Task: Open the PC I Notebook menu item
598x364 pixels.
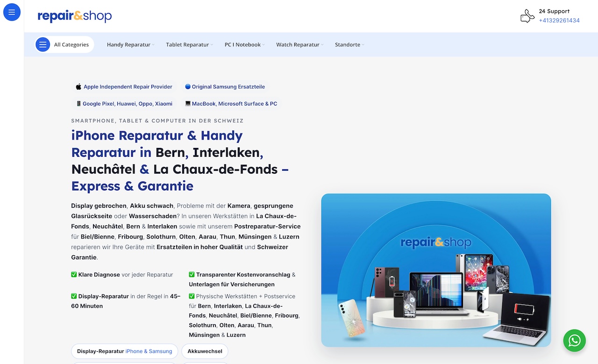Action: point(242,44)
